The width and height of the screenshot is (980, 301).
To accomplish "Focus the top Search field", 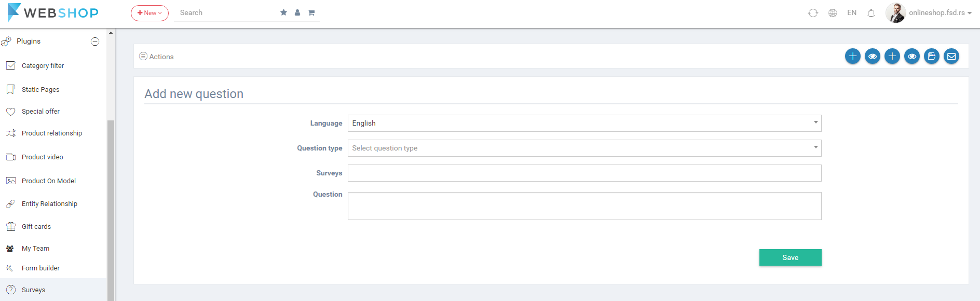I will click(x=226, y=12).
